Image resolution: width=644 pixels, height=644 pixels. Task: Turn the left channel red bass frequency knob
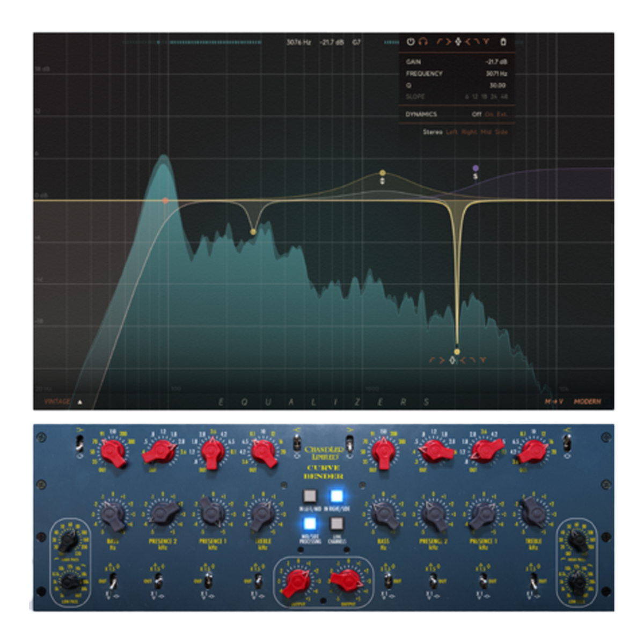pos(113,452)
